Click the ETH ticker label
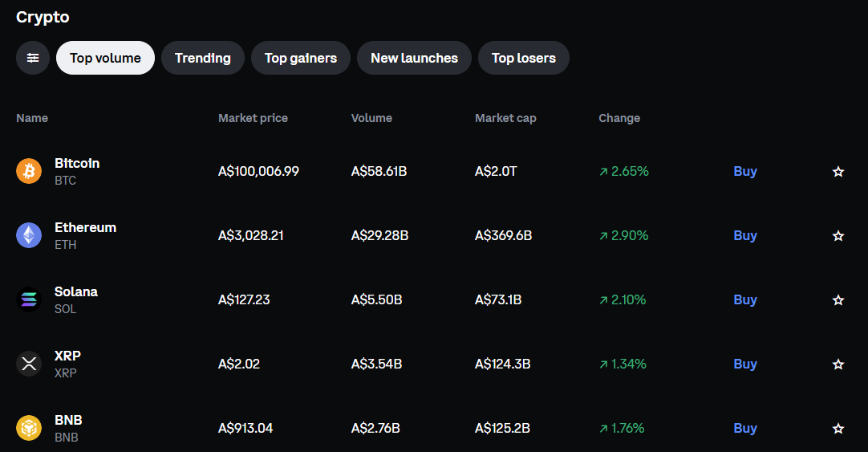This screenshot has width=868, height=452. pyautogui.click(x=65, y=245)
